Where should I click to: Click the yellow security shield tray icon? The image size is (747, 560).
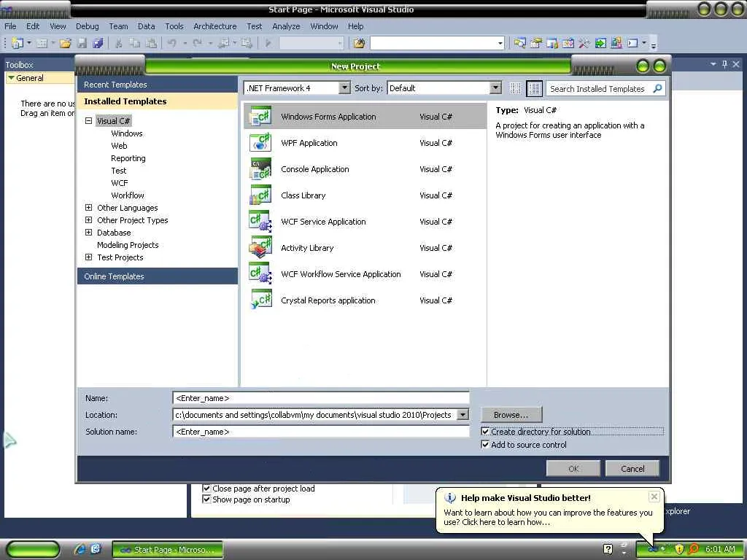tap(679, 549)
